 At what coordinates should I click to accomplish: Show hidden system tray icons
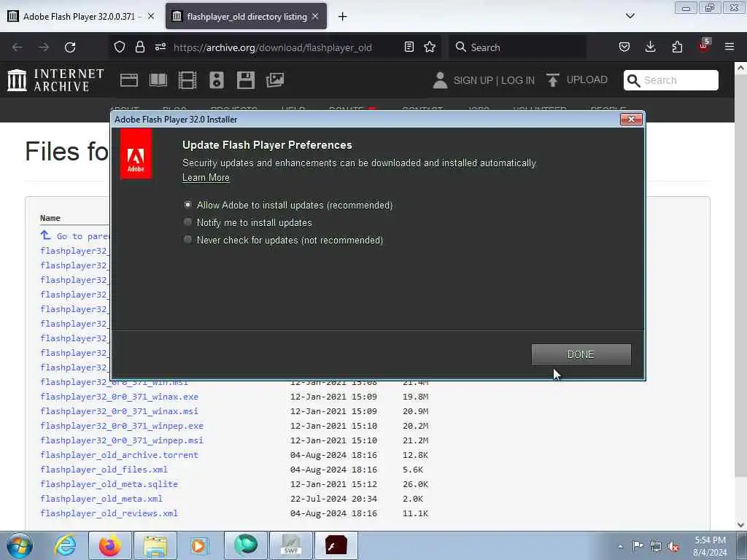620,546
